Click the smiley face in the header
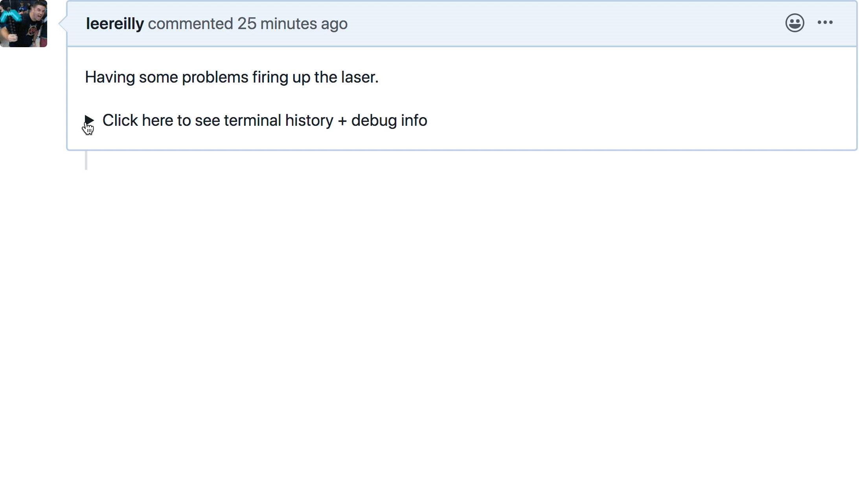Viewport: 859px width, 504px height. (795, 23)
